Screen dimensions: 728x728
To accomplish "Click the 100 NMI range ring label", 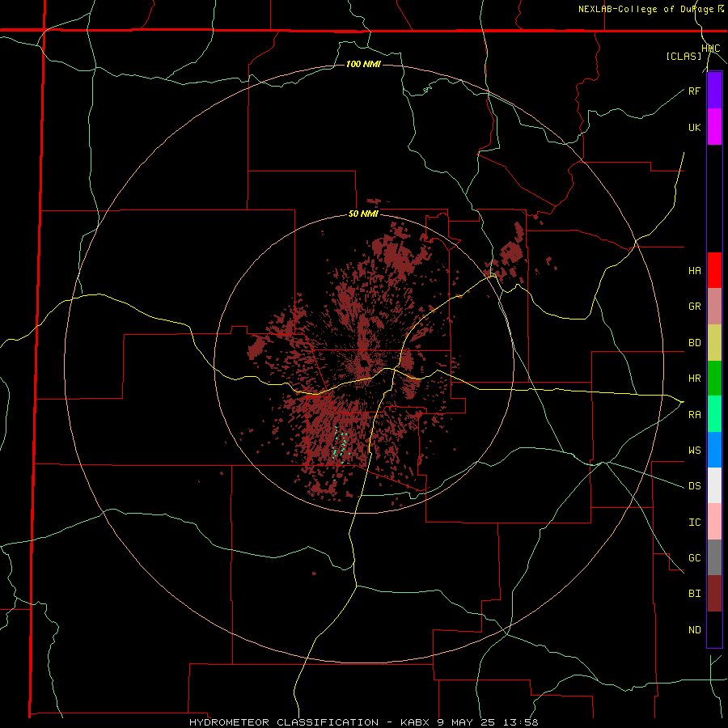I will [x=363, y=64].
